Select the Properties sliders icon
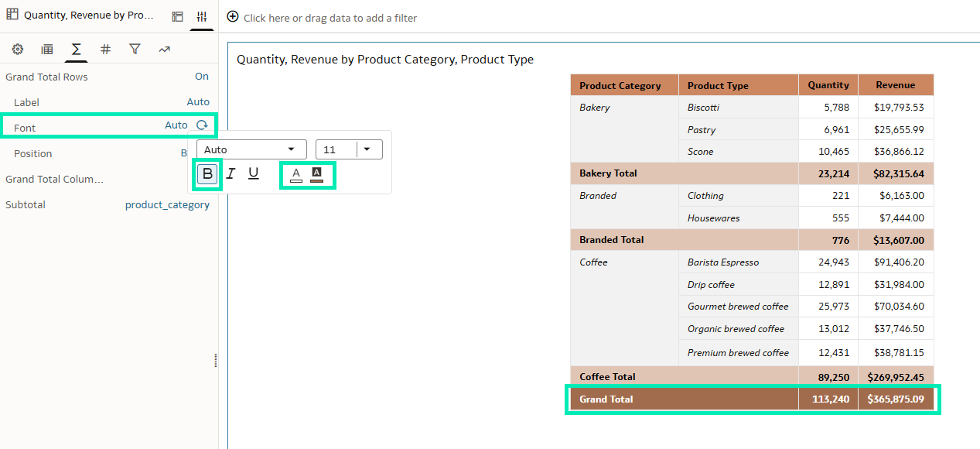Image resolution: width=980 pixels, height=449 pixels. pyautogui.click(x=202, y=16)
